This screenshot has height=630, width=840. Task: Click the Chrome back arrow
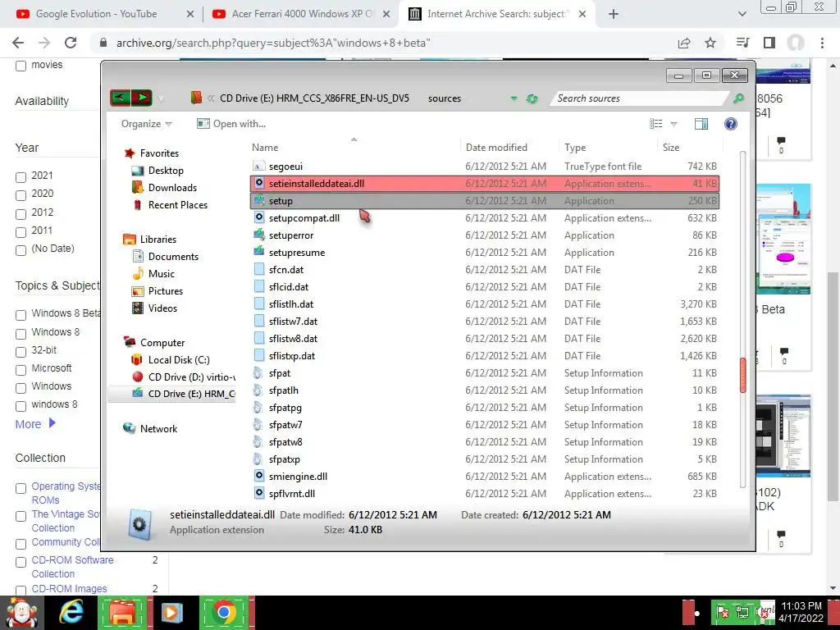(18, 43)
